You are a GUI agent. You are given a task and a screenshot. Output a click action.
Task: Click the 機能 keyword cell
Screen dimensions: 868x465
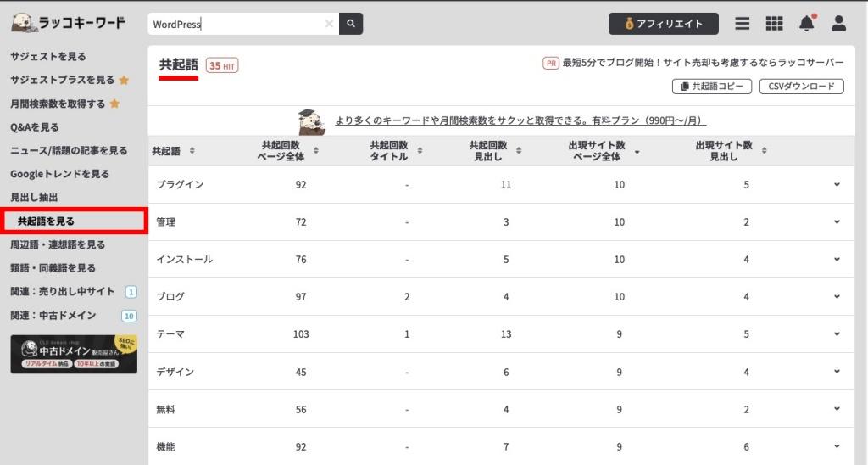click(165, 446)
